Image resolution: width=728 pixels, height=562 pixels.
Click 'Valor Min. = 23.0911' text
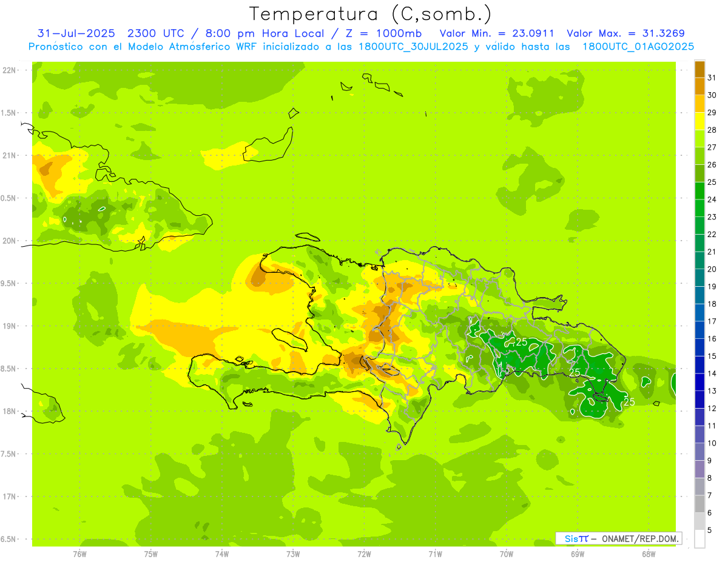[x=497, y=33]
